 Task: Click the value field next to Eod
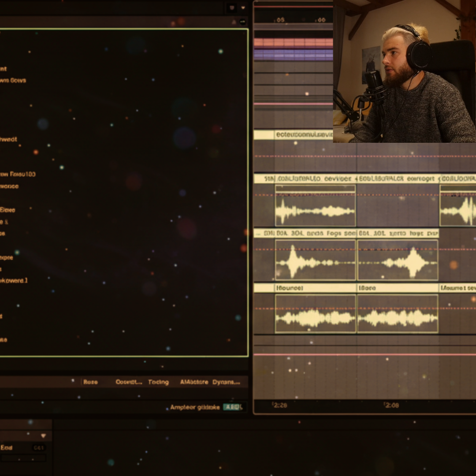tap(39, 448)
